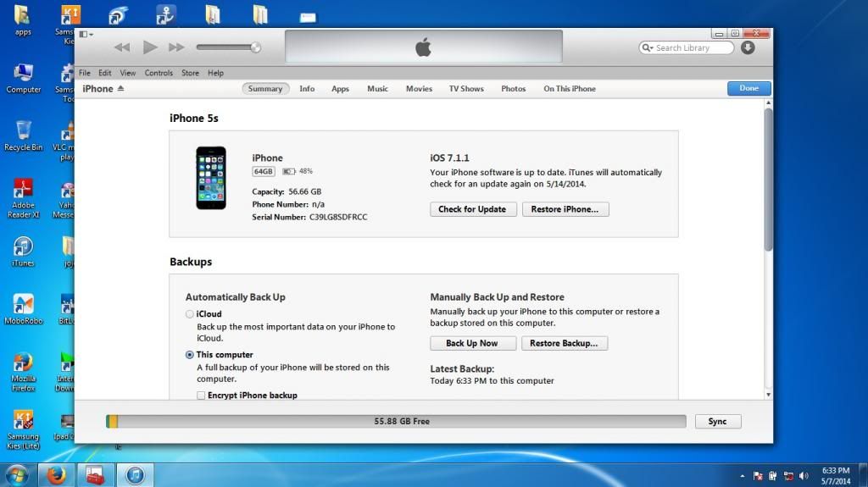Image resolution: width=868 pixels, height=487 pixels.
Task: Switch to the Photos tab
Action: [x=513, y=89]
